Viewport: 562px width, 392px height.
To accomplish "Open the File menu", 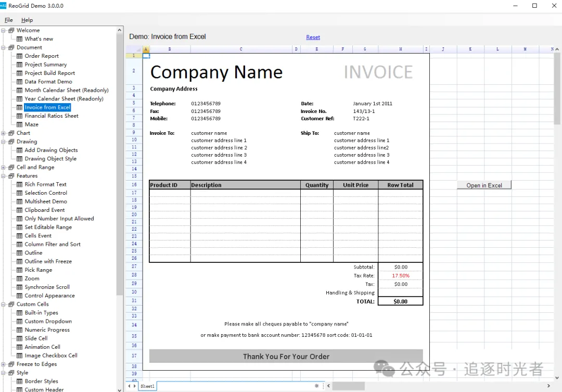I will pos(9,20).
